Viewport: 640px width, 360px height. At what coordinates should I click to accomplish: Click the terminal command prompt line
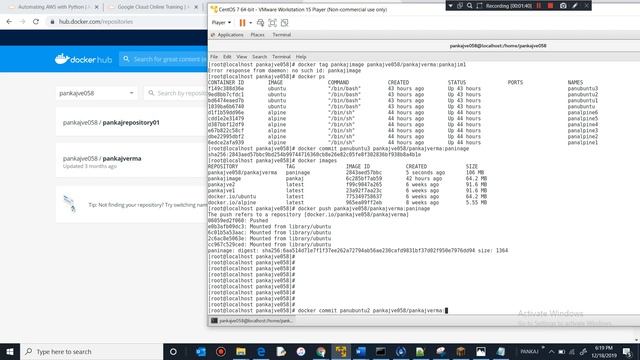coord(328,311)
